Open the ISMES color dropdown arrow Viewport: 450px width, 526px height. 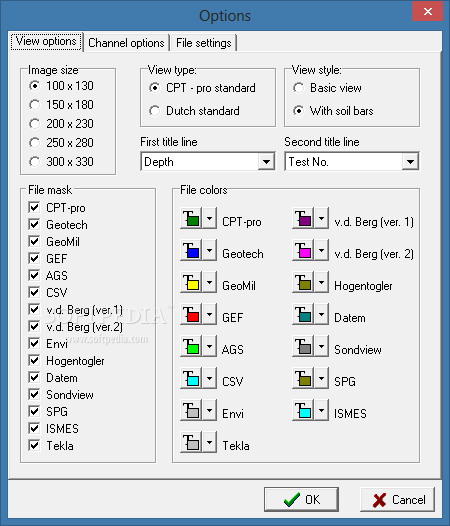321,410
